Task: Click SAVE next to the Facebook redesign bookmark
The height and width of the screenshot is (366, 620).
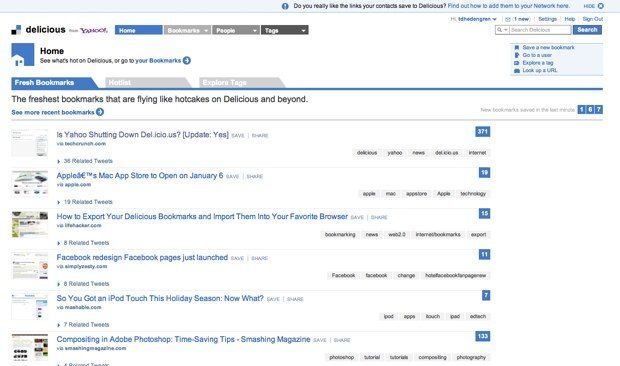Action: point(237,258)
